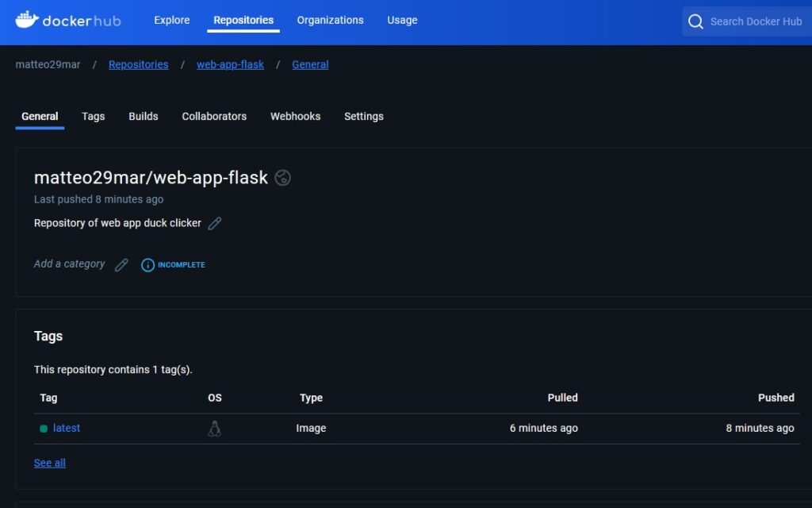Click the Image type cell
The image size is (812, 508).
(311, 428)
